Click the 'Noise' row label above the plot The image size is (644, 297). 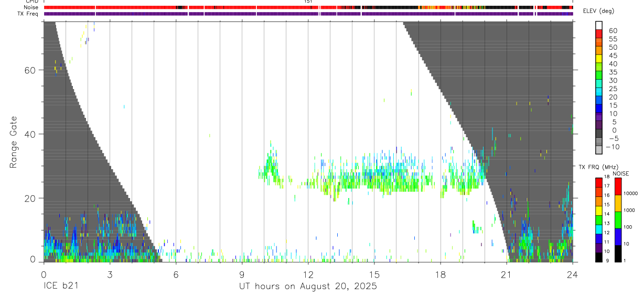(x=31, y=7)
